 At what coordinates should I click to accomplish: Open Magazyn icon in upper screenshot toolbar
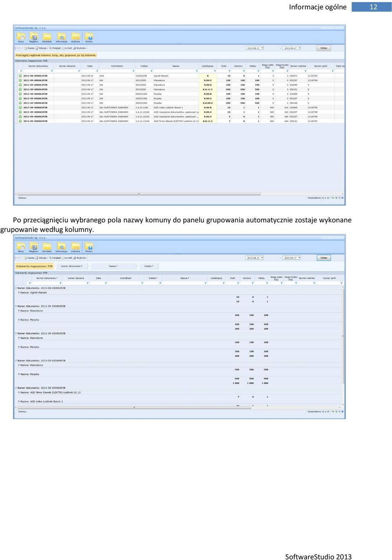pos(34,37)
